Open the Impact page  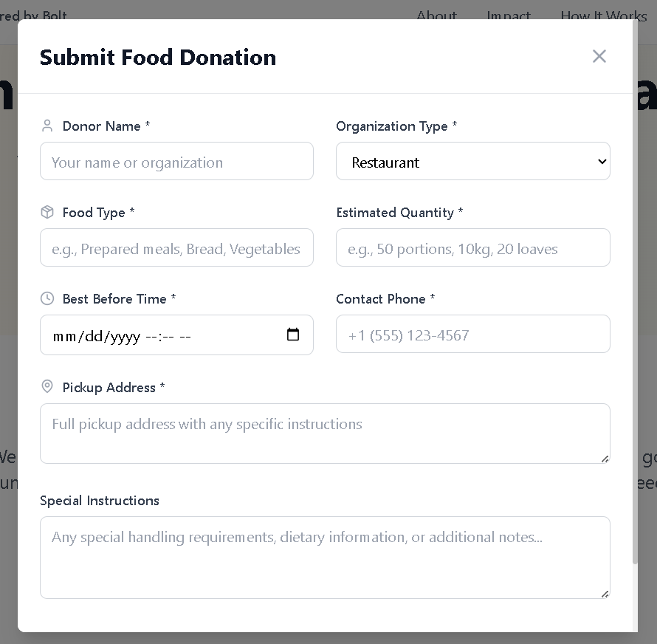coord(509,16)
